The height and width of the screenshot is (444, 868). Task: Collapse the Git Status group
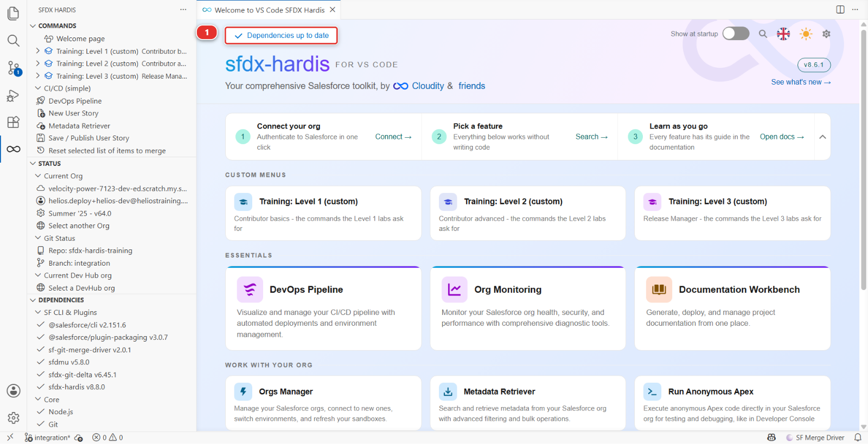(38, 238)
